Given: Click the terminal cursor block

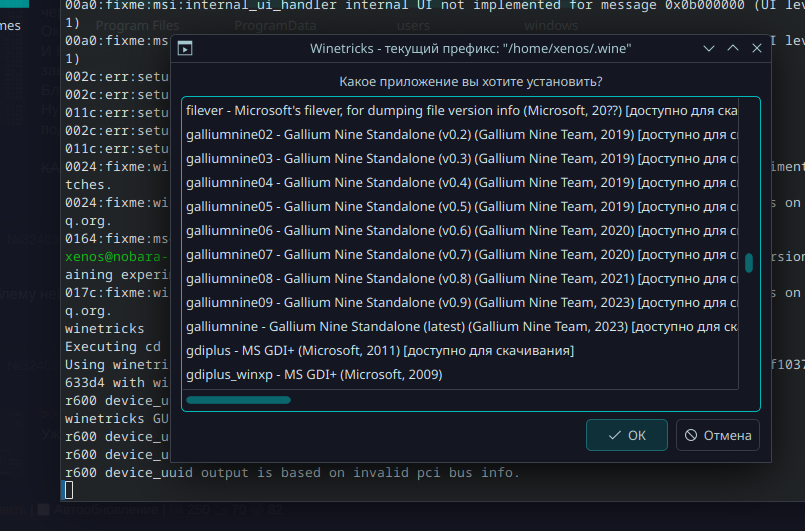Looking at the screenshot, I should click(68, 490).
